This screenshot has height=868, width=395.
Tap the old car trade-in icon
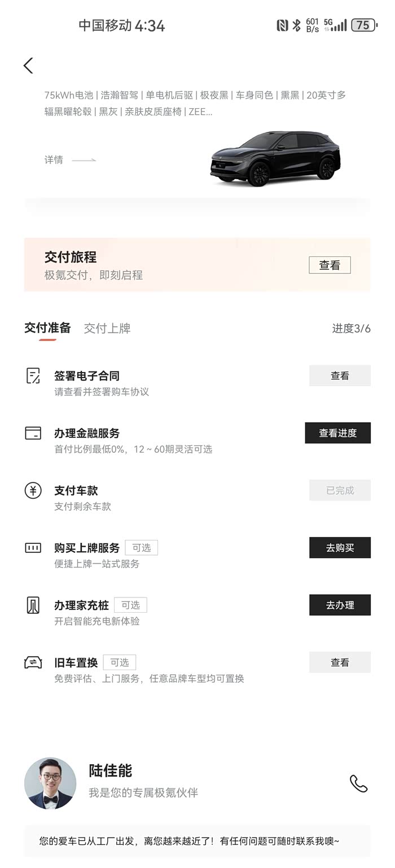point(33,663)
